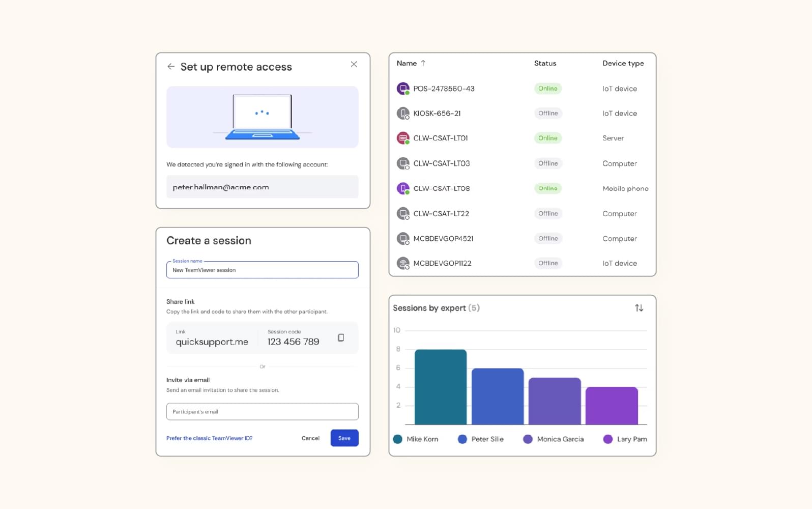Close the Set up remote access dialog
Viewport: 812px width, 509px height.
pyautogui.click(x=354, y=64)
